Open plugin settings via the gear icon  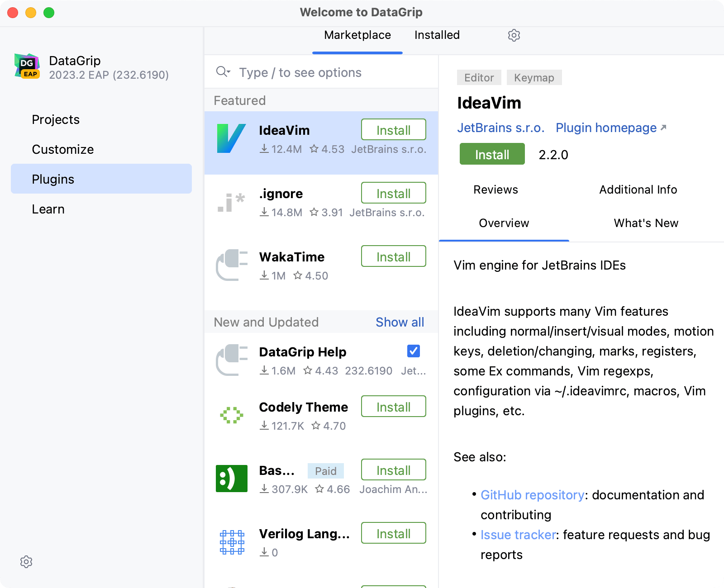click(514, 35)
